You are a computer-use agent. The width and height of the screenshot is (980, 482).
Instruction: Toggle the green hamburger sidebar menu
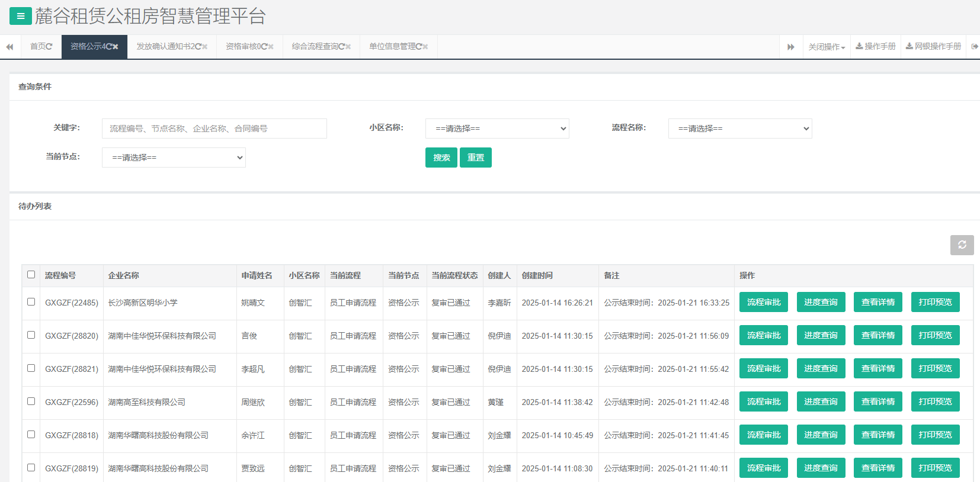coord(21,16)
